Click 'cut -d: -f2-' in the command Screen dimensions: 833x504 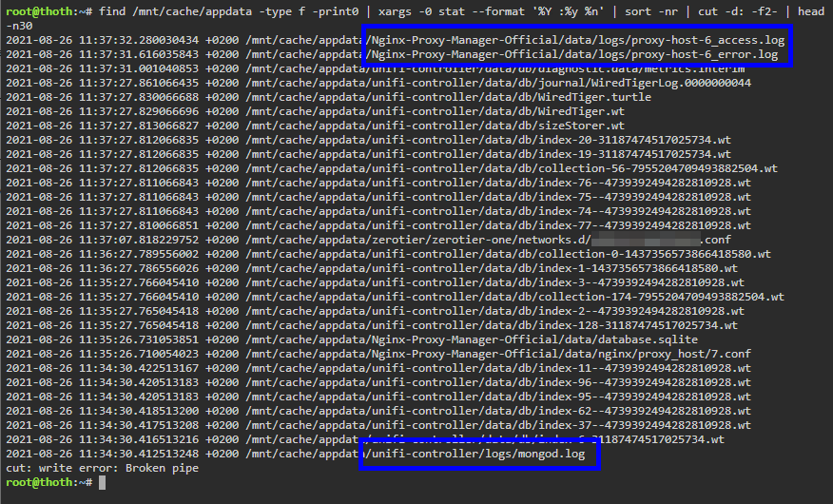(x=737, y=11)
